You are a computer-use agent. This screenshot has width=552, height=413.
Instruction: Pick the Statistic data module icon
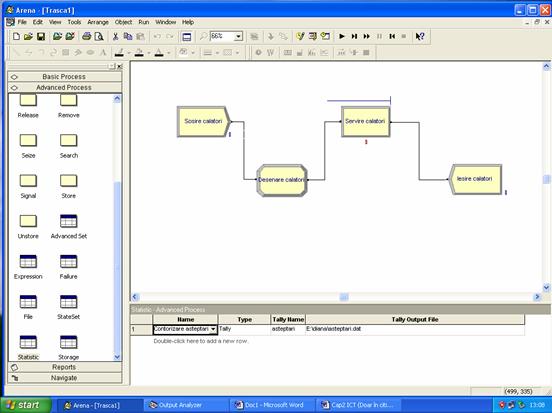[x=28, y=342]
